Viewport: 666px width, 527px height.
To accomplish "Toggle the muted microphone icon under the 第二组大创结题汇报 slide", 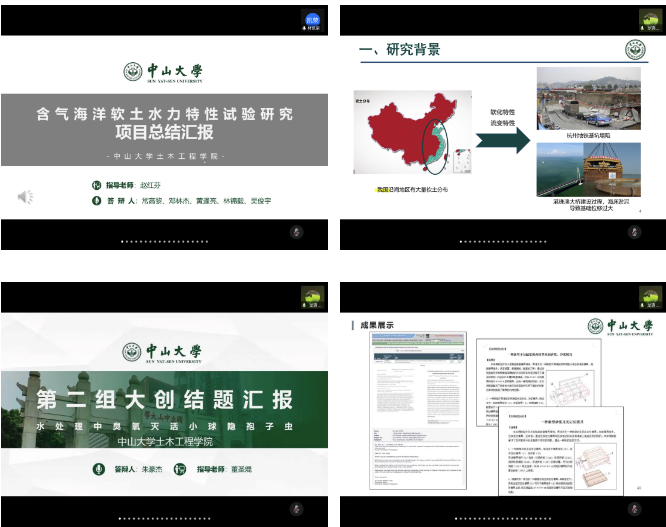I will pyautogui.click(x=296, y=507).
